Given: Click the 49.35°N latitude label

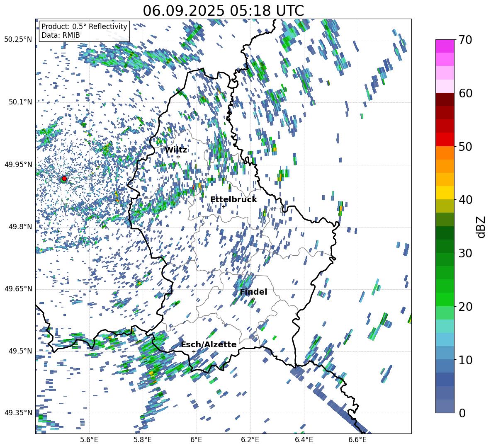Looking at the screenshot, I should 18,413.
